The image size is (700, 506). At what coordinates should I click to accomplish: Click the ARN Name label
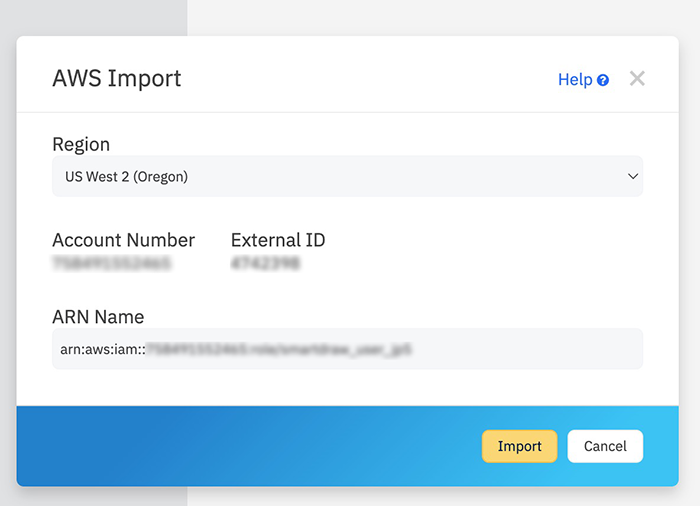point(98,317)
